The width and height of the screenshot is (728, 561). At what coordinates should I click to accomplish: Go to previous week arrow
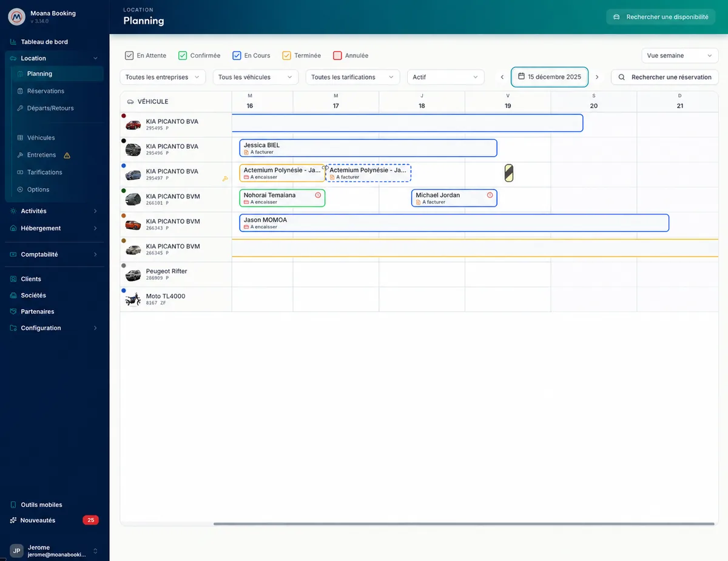tap(502, 77)
